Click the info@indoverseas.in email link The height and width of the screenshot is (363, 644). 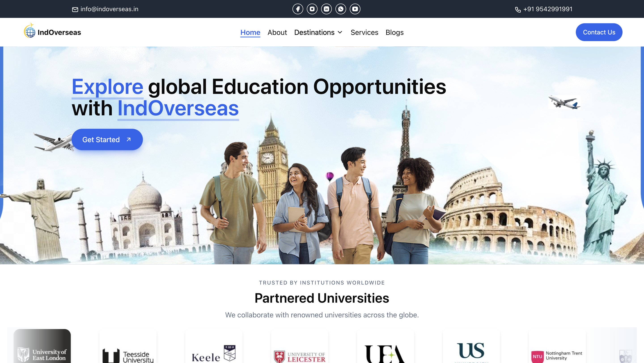109,9
